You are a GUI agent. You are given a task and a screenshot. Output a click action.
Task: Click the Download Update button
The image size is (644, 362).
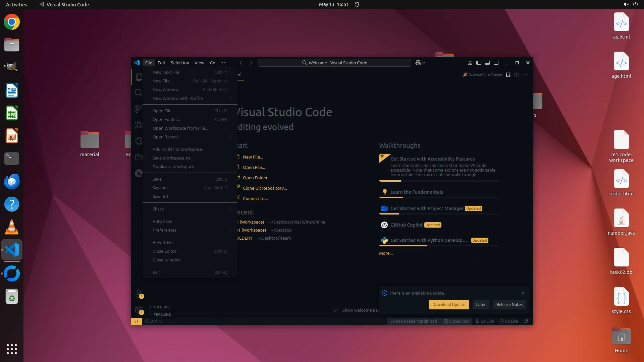tap(448, 304)
